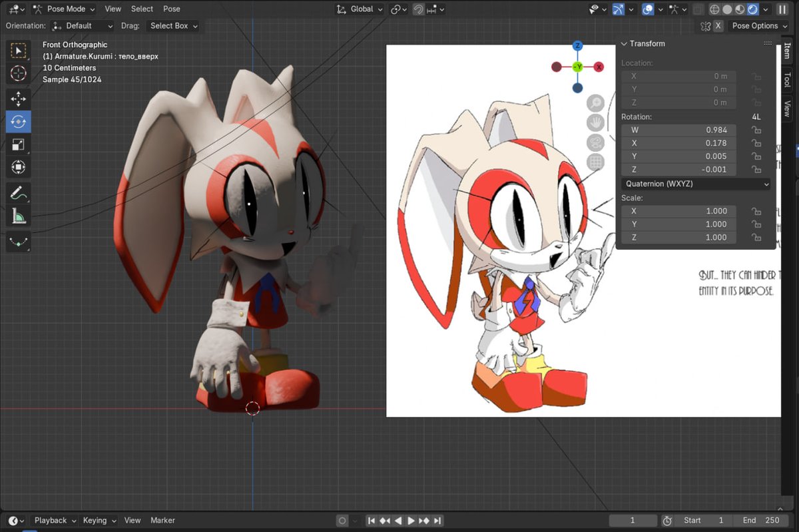Jump to timeline end frame
The height and width of the screenshot is (532, 799).
pyautogui.click(x=437, y=521)
